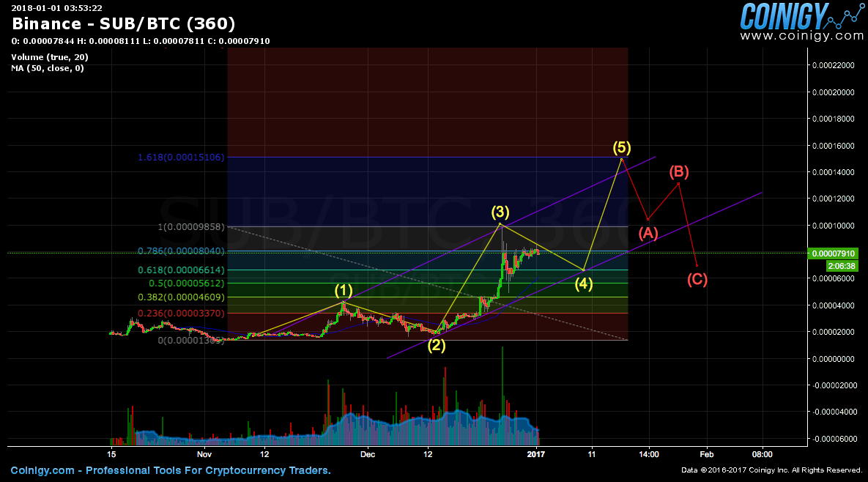
Task: Select the yellow wave (1) label
Action: tap(344, 291)
